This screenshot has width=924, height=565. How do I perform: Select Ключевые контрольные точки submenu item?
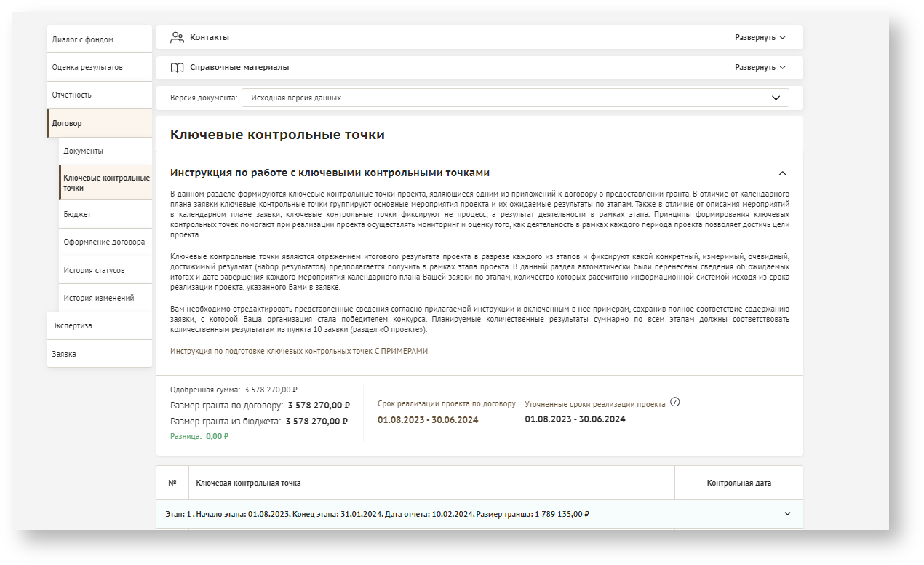pos(106,183)
